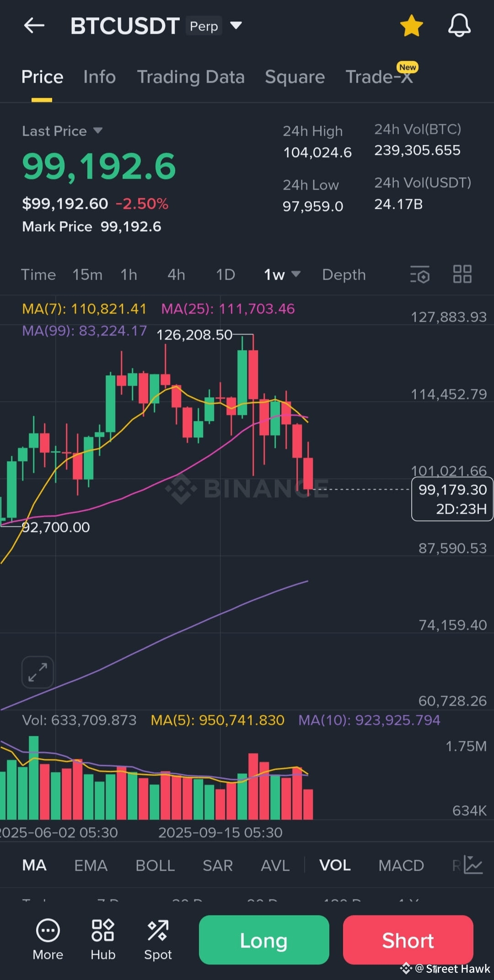Open the chart settings icon
The height and width of the screenshot is (980, 494).
420,274
